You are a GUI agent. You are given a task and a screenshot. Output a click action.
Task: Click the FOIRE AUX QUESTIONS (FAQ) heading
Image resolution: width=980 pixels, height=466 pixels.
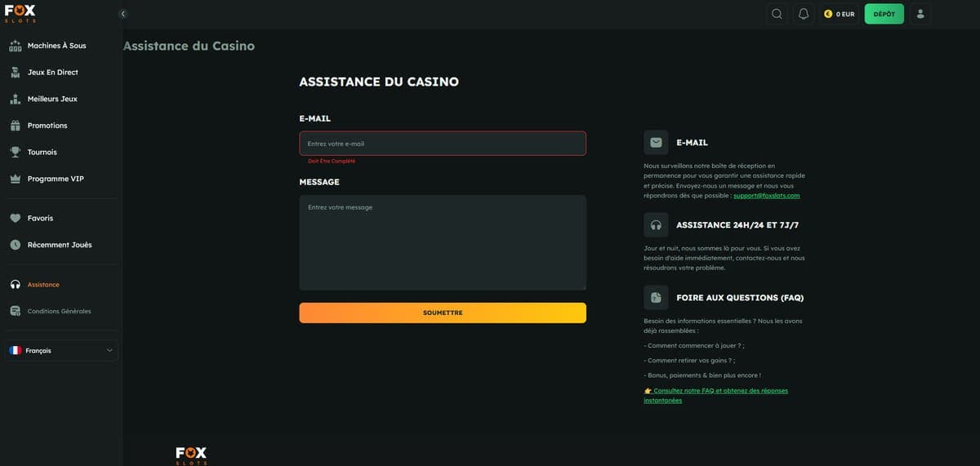click(740, 298)
